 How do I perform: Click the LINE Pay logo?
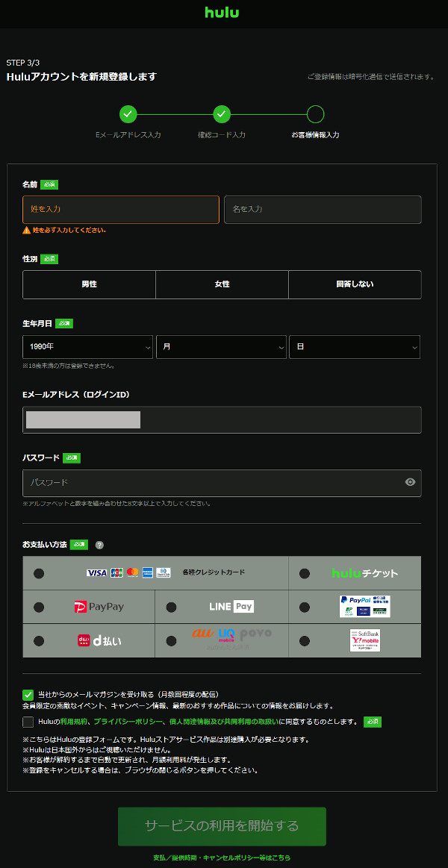click(231, 606)
